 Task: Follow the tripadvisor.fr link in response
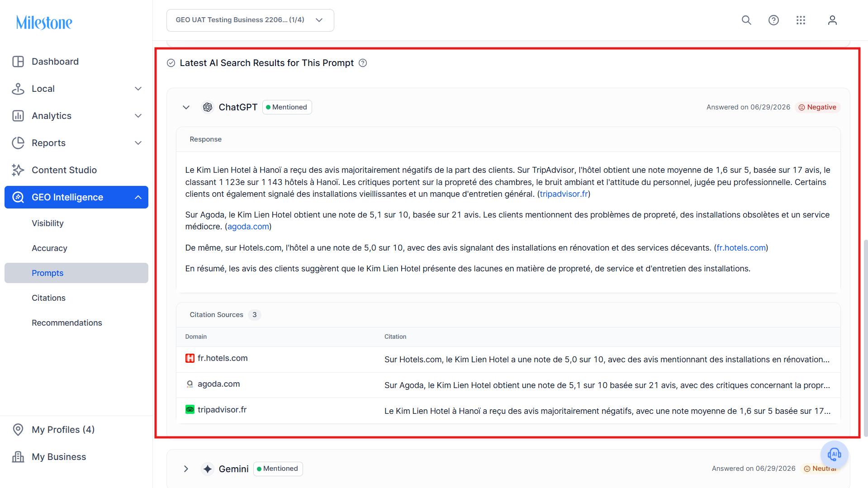pos(564,194)
